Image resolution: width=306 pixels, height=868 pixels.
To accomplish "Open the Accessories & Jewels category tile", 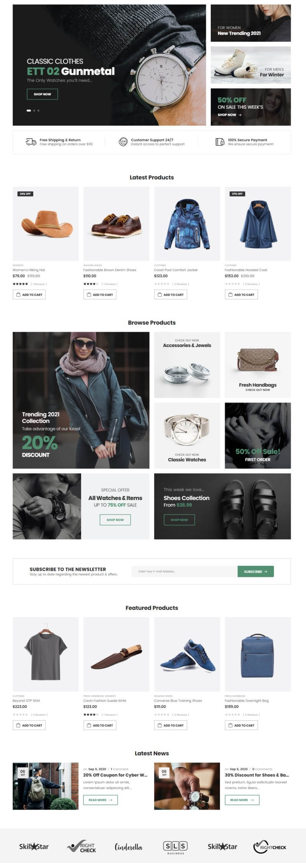I will pos(187,365).
